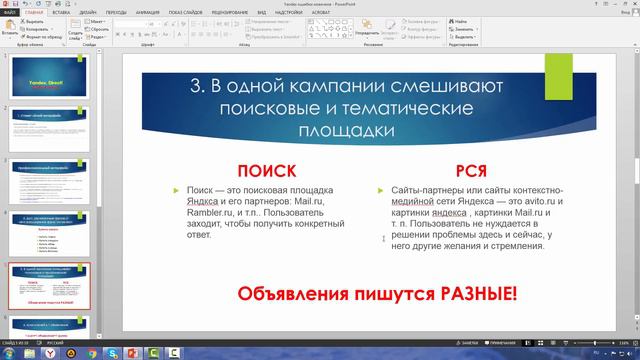Screen dimensions: 640x360
Task: Select the right arrow shape in gallery
Action: point(330,29)
